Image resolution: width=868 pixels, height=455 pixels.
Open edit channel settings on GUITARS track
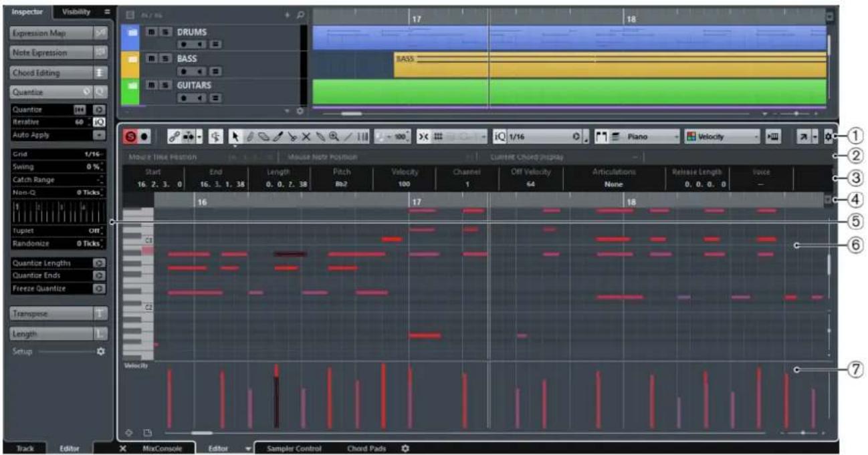[215, 98]
